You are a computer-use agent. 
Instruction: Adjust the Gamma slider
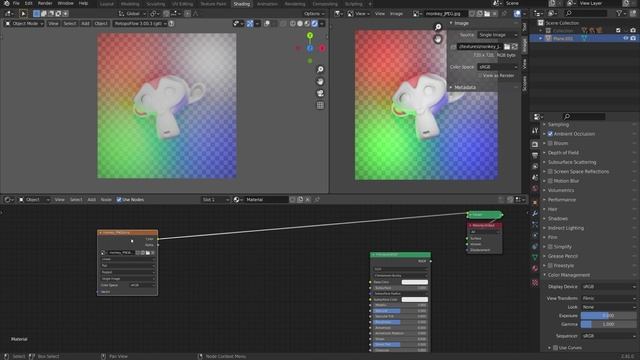tap(608, 324)
